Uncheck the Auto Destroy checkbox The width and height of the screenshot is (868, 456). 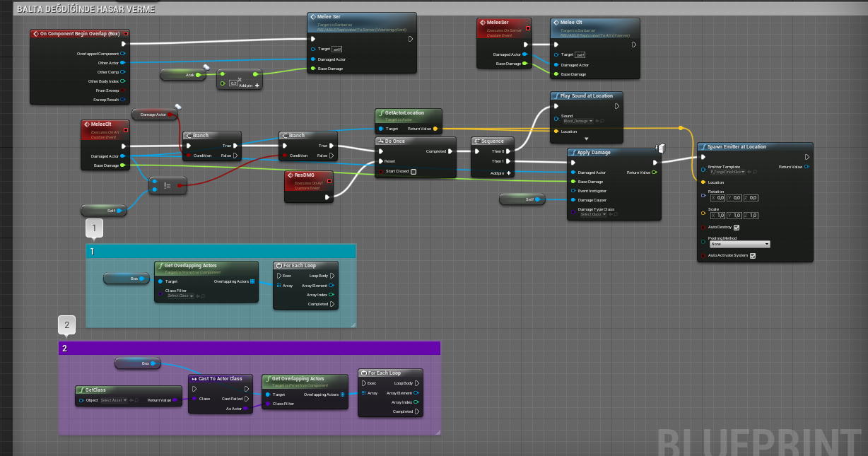737,228
